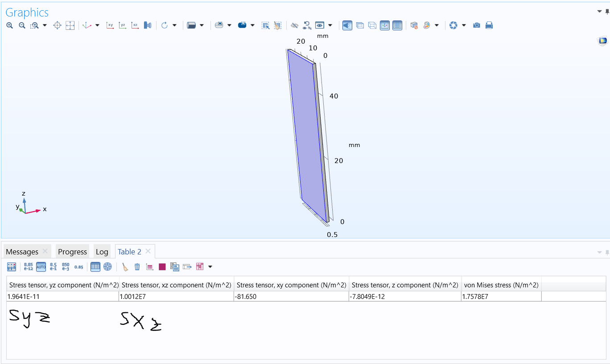
Task: Take a snapshot with the camera icon
Action: tap(477, 25)
